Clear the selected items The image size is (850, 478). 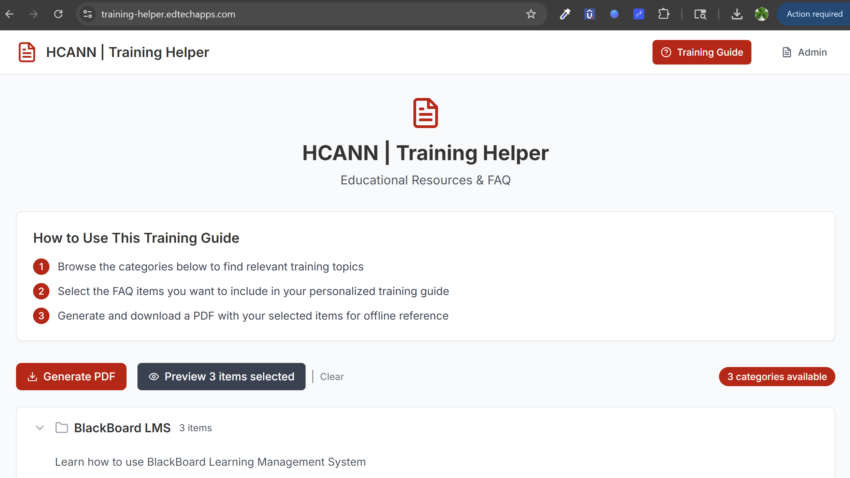pos(332,377)
